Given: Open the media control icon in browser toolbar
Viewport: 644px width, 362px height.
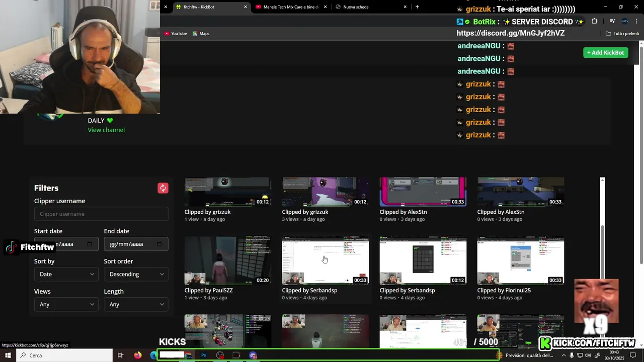Looking at the screenshot, I should point(612,21).
